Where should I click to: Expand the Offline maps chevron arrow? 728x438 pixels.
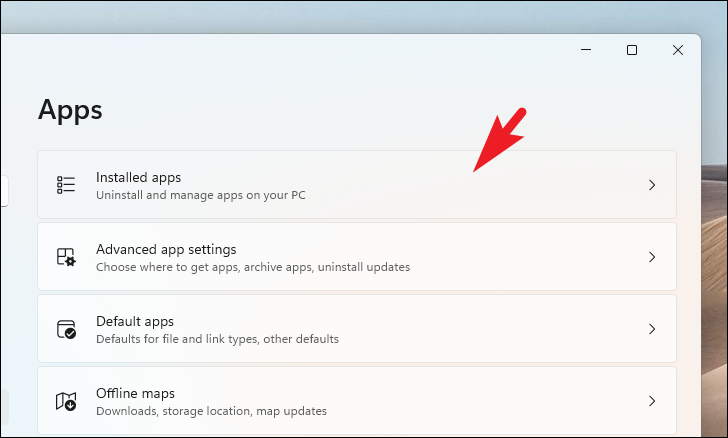coord(652,401)
